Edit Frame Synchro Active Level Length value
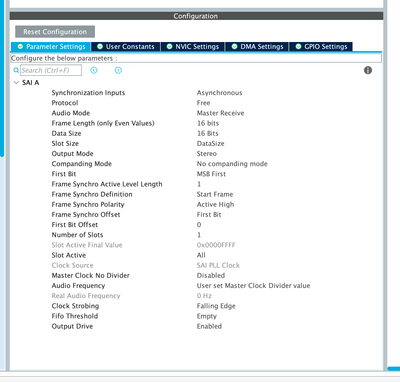The width and height of the screenshot is (400, 382). click(x=199, y=184)
